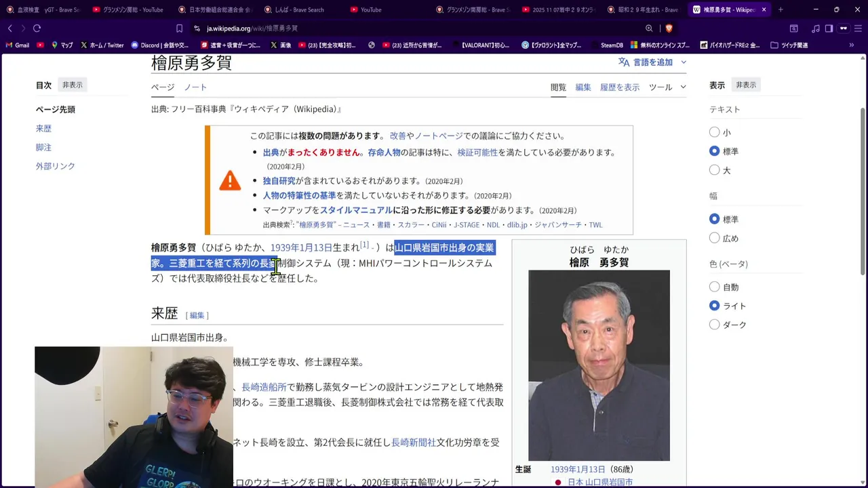Open the マップ bookmark
This screenshot has height=488, width=868.
click(x=62, y=45)
